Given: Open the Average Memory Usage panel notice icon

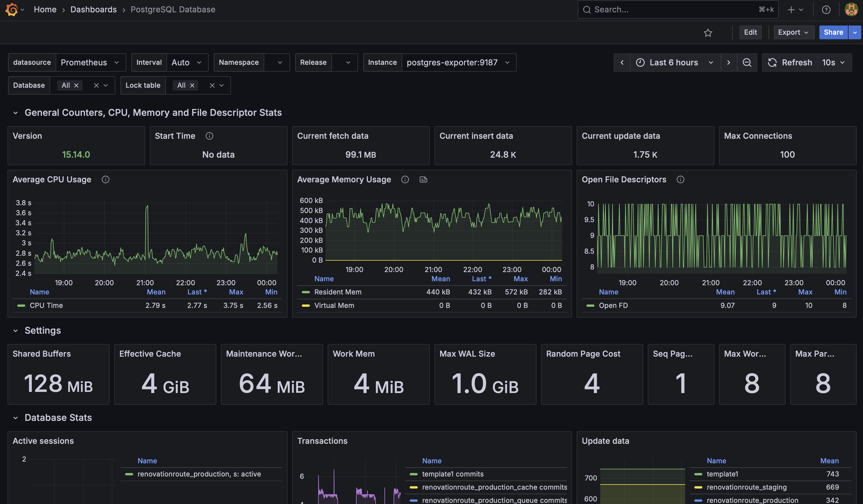Looking at the screenshot, I should point(423,179).
